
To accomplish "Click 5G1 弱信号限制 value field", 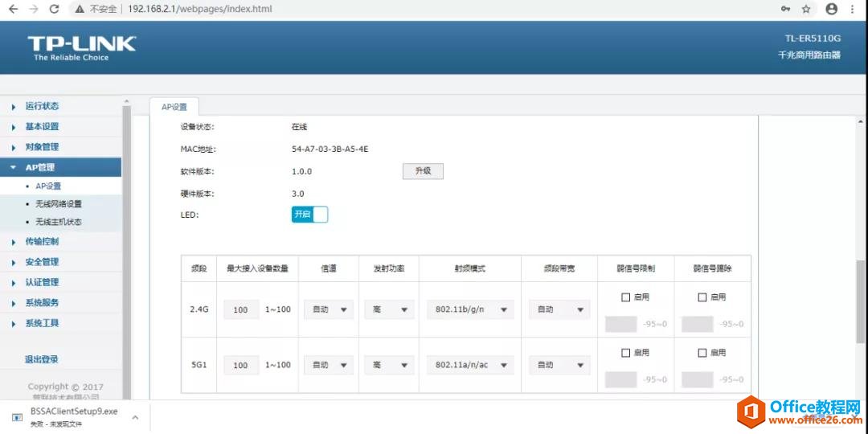I will pos(621,379).
